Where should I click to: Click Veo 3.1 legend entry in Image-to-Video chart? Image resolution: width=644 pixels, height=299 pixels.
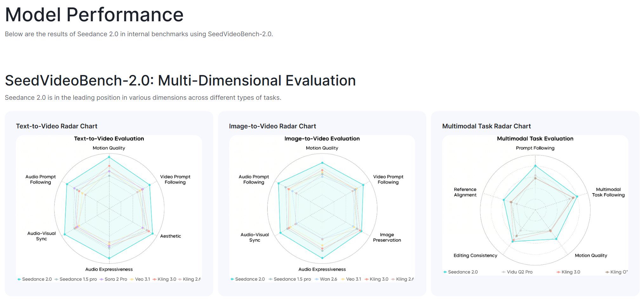coord(351,279)
